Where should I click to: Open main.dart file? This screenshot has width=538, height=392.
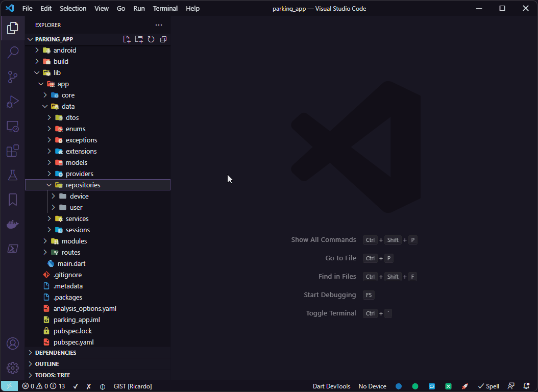[98, 263]
